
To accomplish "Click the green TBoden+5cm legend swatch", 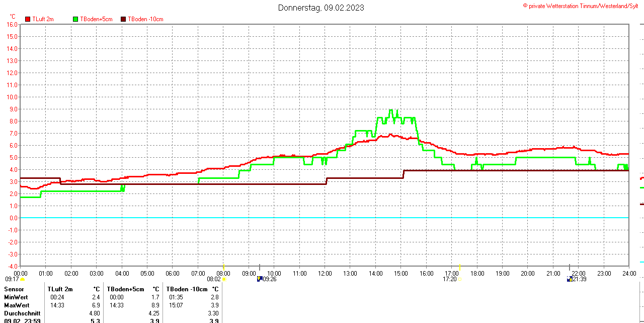I will coord(75,19).
